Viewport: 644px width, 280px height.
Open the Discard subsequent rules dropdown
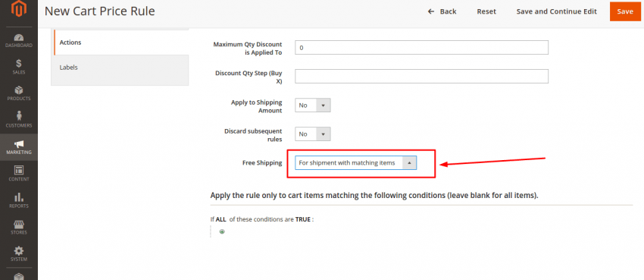coord(313,134)
